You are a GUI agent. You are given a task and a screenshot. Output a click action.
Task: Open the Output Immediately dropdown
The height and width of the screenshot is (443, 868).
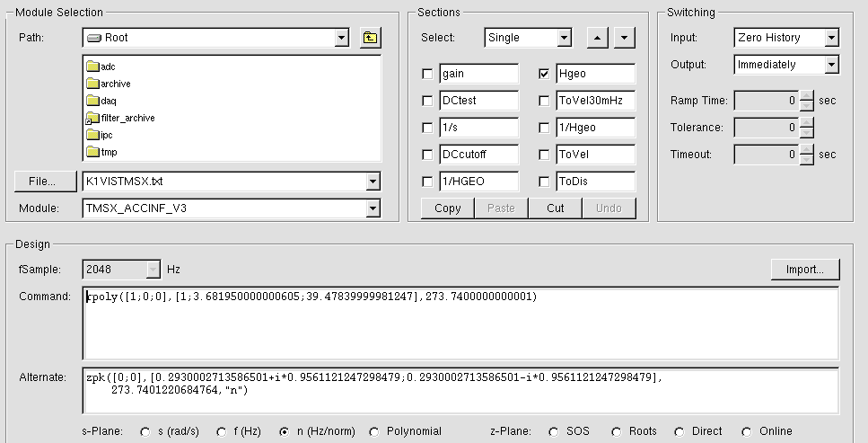831,65
